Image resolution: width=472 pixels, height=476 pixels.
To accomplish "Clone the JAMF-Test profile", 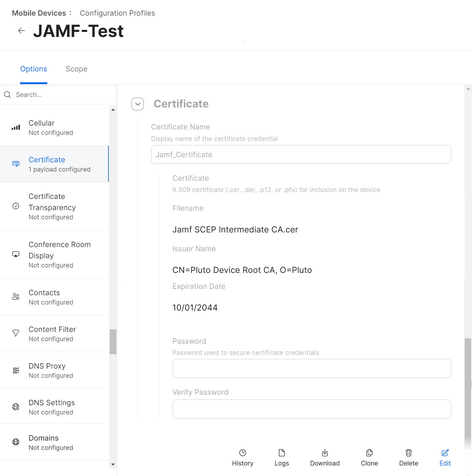I will point(369,458).
